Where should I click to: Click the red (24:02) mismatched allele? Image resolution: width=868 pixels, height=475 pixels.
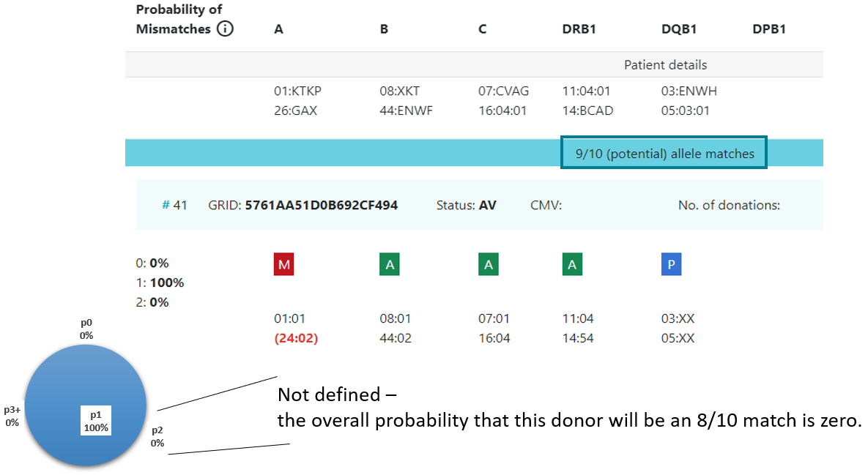coord(295,339)
